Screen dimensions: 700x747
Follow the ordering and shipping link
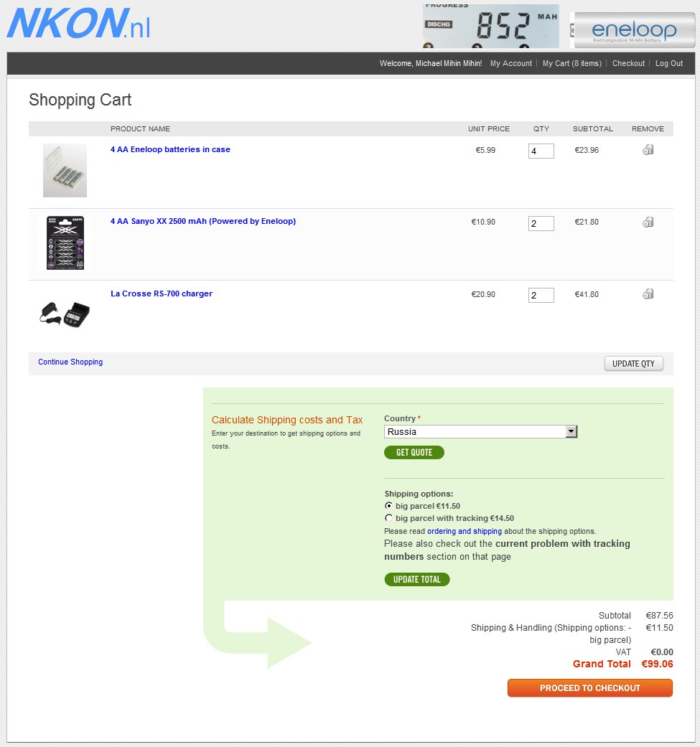pos(464,531)
